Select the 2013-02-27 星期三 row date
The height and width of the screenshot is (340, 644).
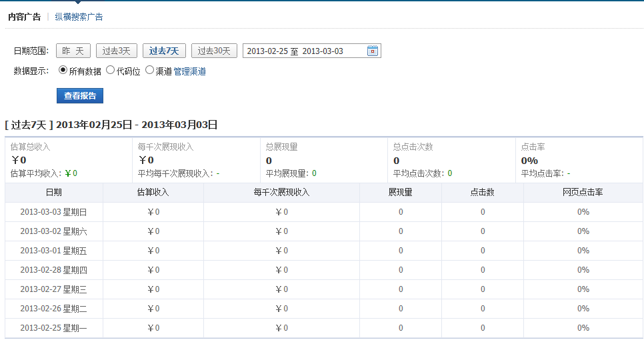(53, 289)
